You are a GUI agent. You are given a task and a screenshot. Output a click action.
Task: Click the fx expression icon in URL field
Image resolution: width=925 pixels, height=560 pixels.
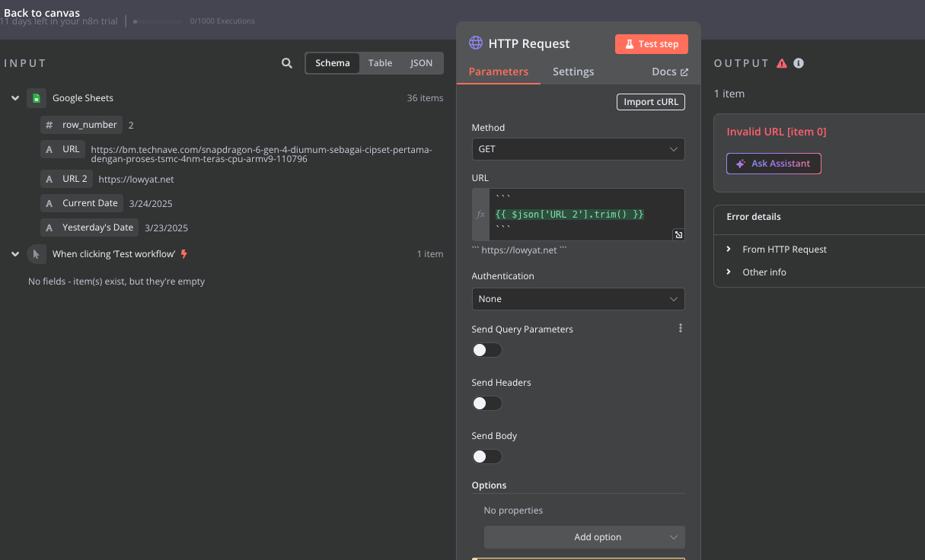[x=480, y=215]
